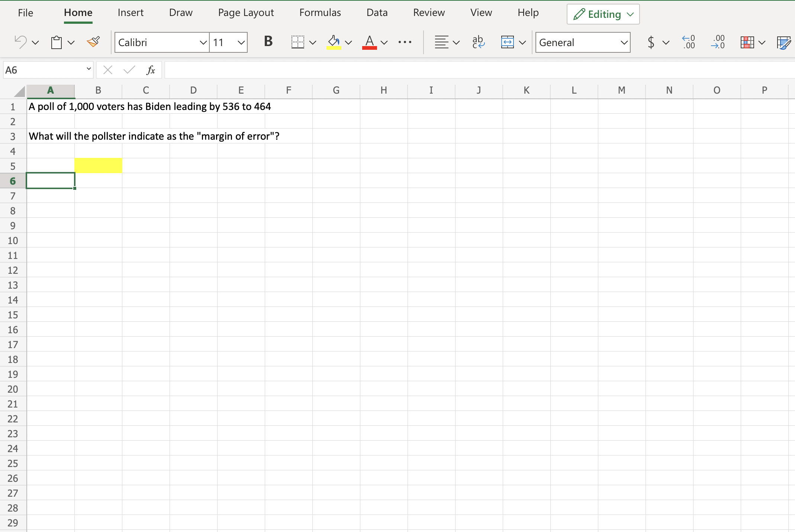Open the Formulas ribbon tab

click(320, 13)
